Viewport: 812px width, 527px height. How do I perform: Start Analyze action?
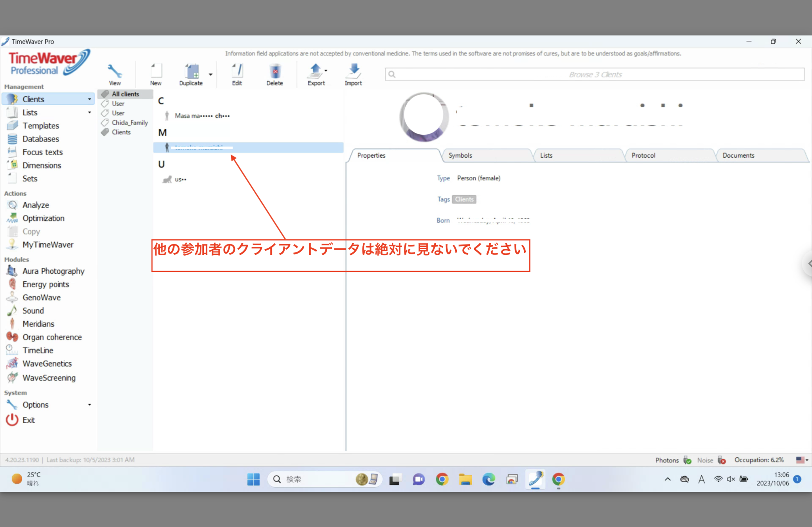pos(35,205)
